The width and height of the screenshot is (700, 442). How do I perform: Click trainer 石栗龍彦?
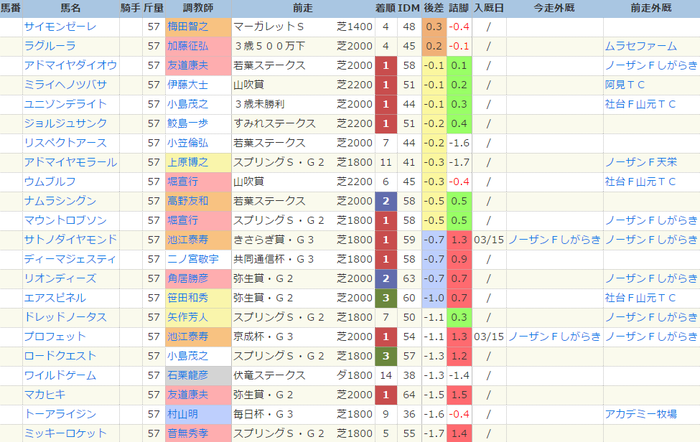pyautogui.click(x=188, y=375)
